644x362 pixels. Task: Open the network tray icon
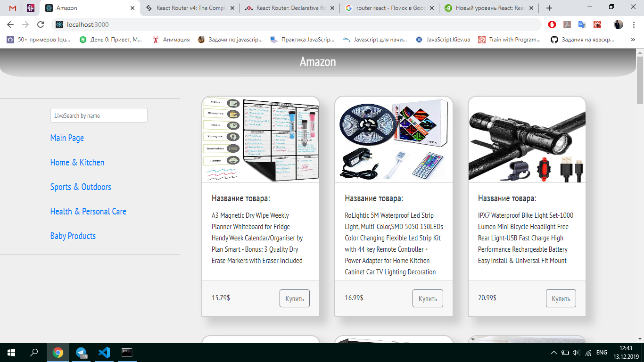588,353
